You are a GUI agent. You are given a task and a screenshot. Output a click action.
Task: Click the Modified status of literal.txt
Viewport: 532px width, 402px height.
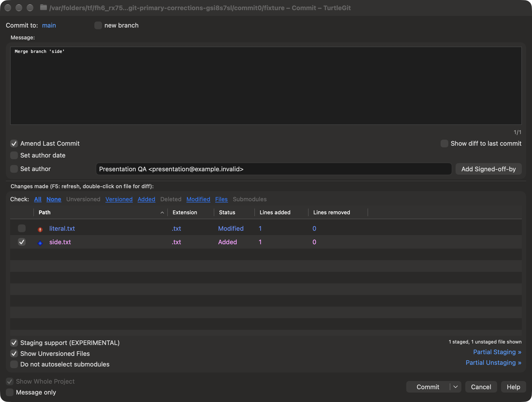pyautogui.click(x=231, y=229)
